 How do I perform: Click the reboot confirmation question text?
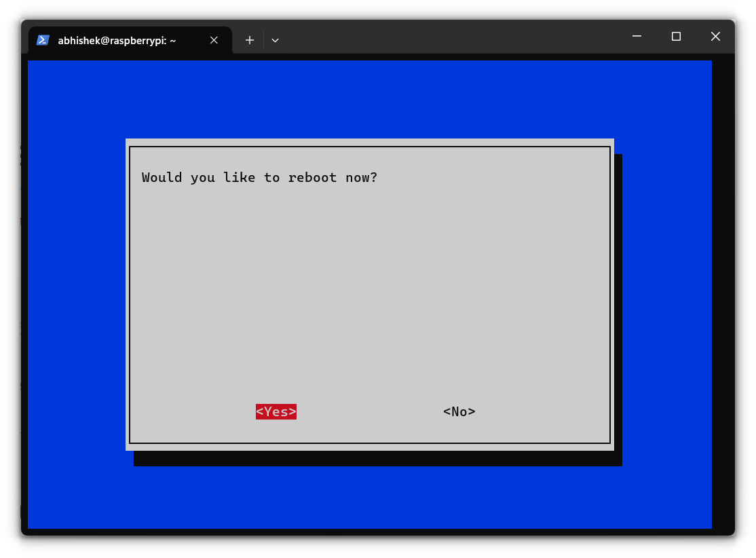(x=259, y=177)
